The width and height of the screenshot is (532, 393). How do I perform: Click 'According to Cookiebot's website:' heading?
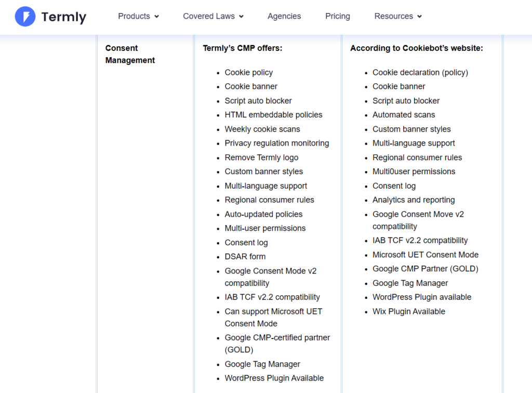pos(417,48)
